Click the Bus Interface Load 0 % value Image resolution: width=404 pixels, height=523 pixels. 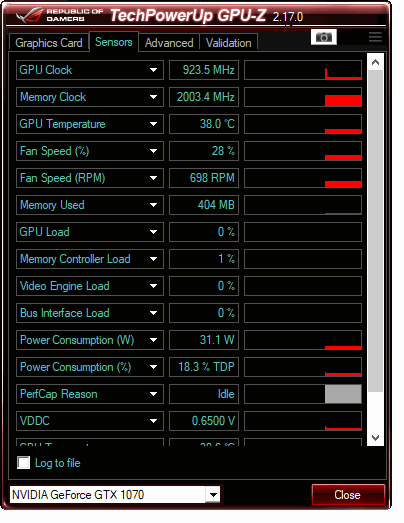pyautogui.click(x=204, y=313)
